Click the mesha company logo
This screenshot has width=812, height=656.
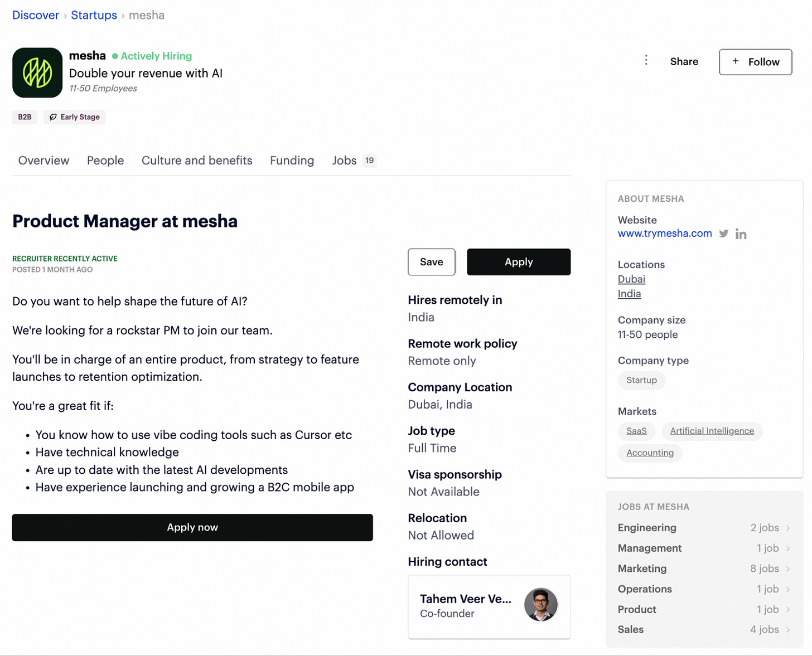37,72
